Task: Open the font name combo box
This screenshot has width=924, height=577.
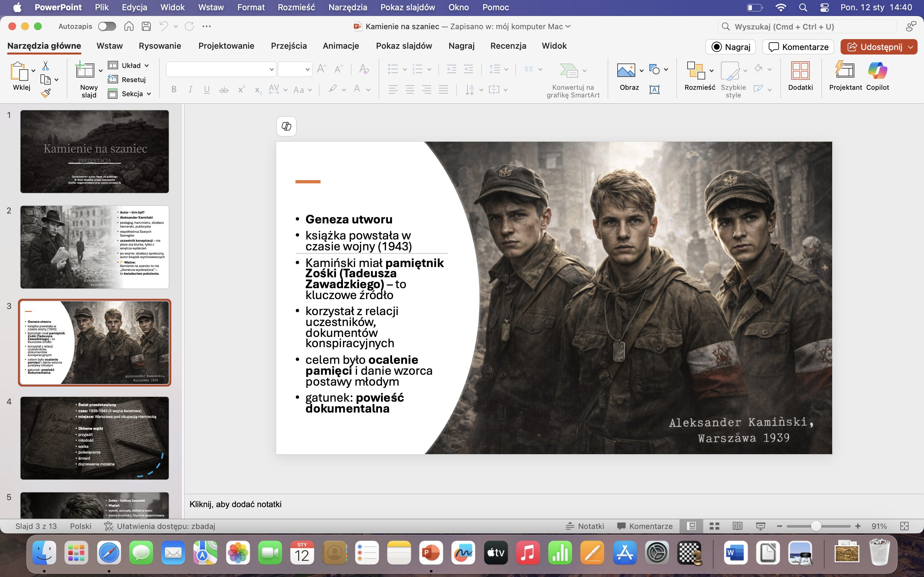Action: [x=221, y=70]
